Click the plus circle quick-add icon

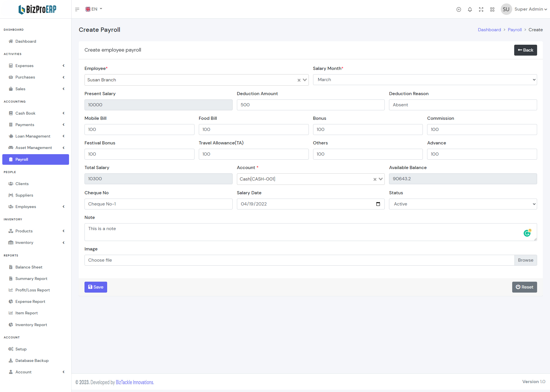(459, 9)
